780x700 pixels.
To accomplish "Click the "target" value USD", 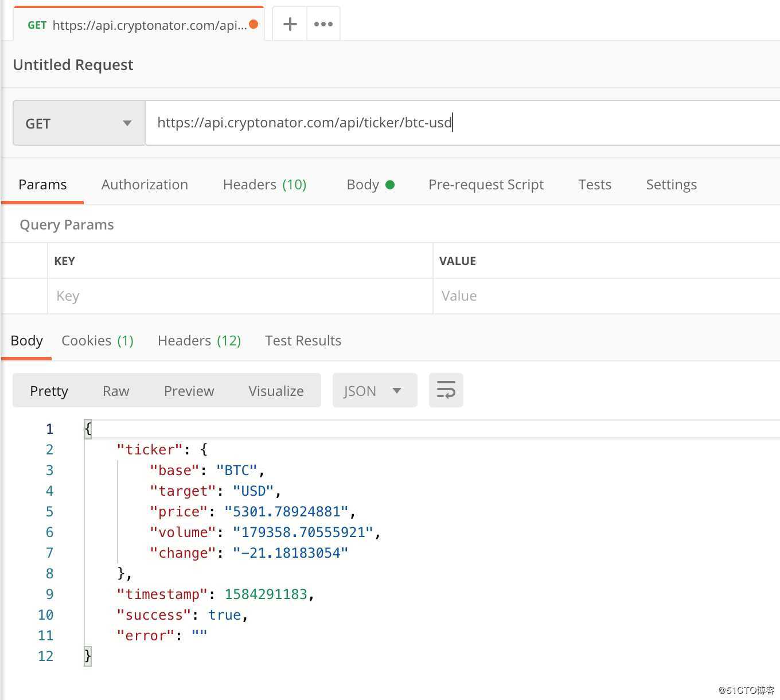I will [x=253, y=491].
